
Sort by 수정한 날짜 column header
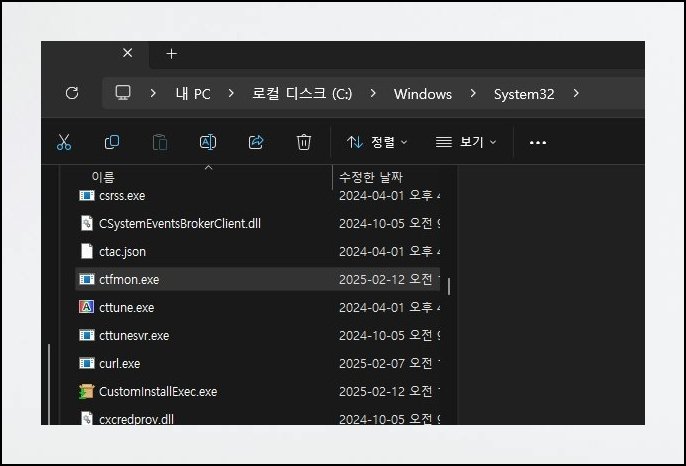371,177
